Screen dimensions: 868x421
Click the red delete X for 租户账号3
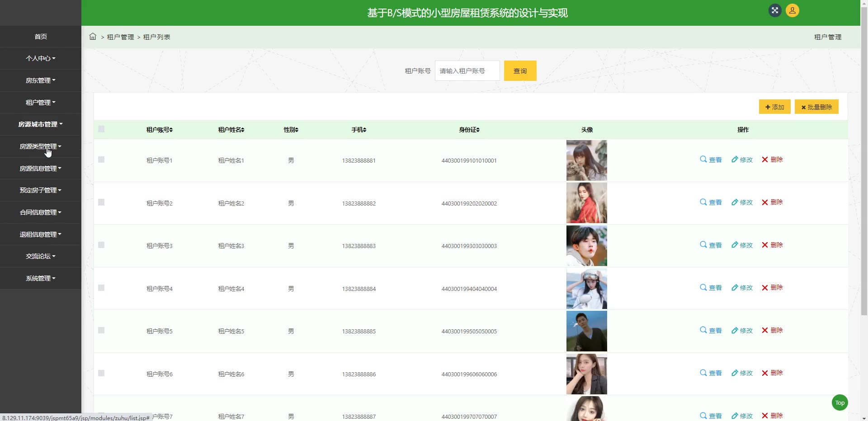pos(765,245)
